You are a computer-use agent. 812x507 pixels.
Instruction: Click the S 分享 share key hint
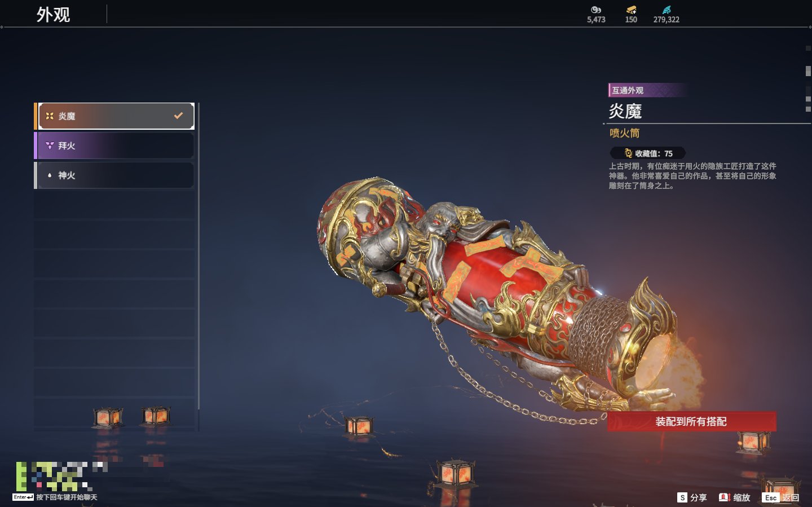692,497
